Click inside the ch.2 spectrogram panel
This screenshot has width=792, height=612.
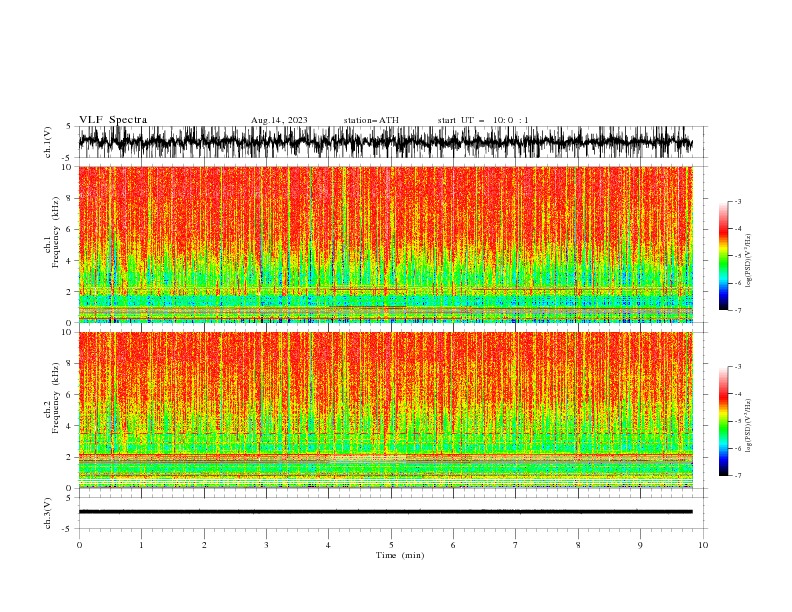coord(385,410)
